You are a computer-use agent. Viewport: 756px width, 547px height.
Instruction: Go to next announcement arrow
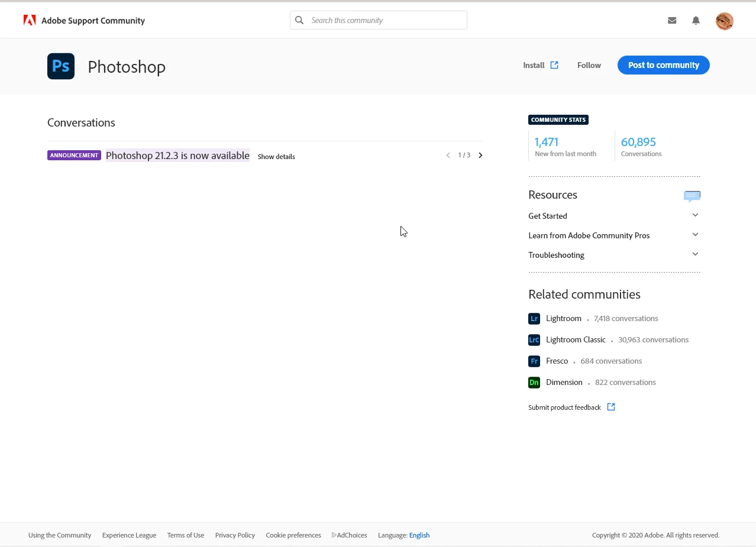[x=480, y=156]
